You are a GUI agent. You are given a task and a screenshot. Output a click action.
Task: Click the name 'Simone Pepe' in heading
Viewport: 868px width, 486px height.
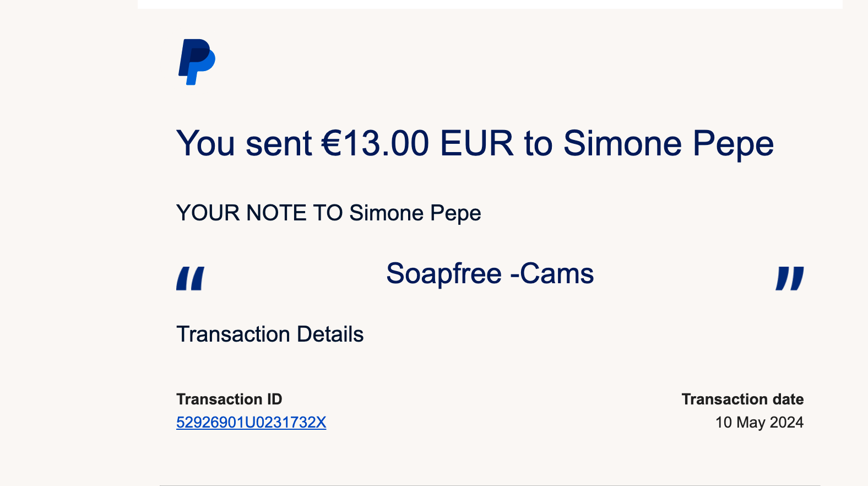(x=669, y=144)
